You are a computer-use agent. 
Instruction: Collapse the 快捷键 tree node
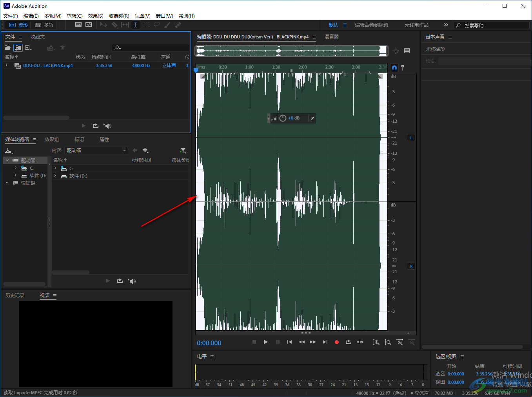(7, 183)
